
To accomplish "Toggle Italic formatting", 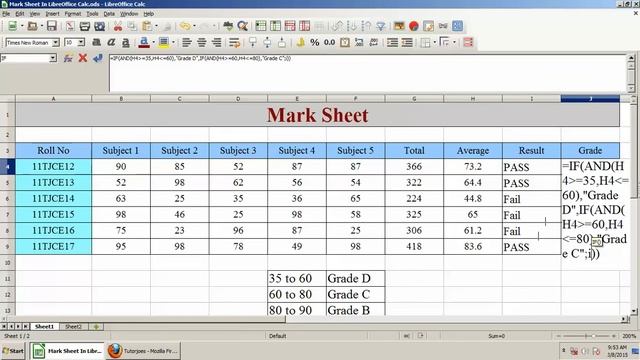I will 111,42.
